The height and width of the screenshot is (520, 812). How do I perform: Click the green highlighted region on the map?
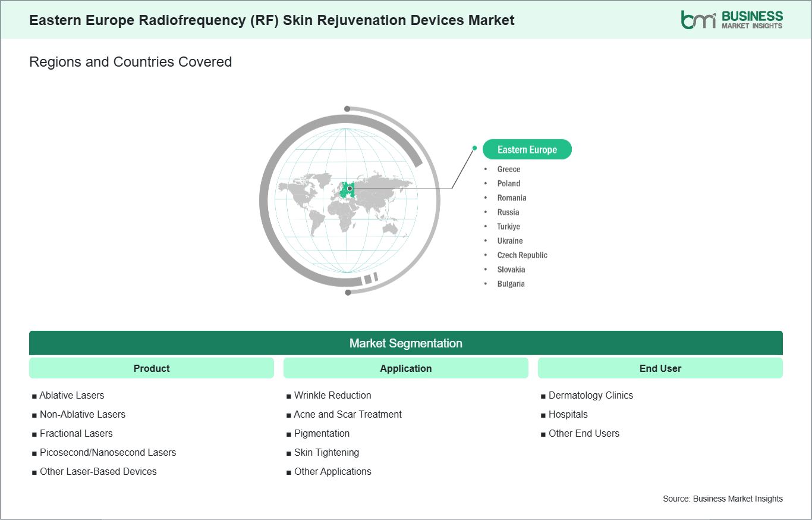point(347,190)
